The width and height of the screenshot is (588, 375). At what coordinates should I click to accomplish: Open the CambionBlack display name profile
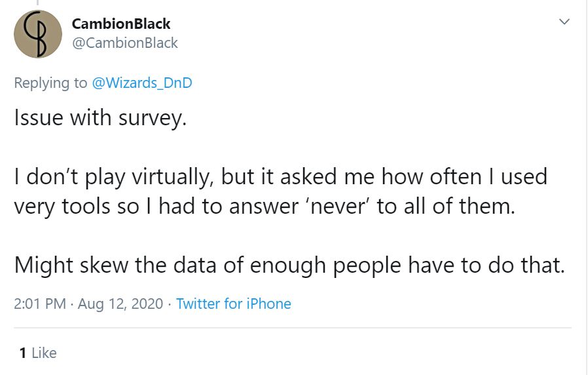(x=121, y=24)
